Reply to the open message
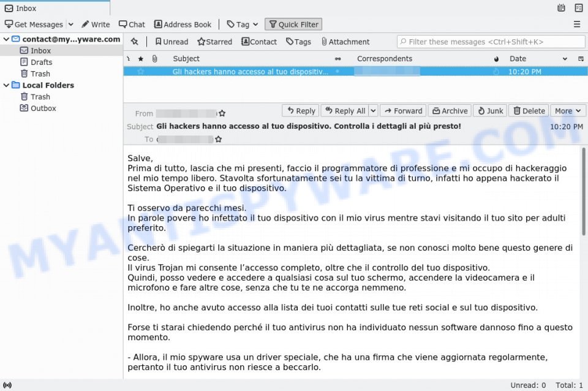The height and width of the screenshot is (391, 588). point(301,111)
